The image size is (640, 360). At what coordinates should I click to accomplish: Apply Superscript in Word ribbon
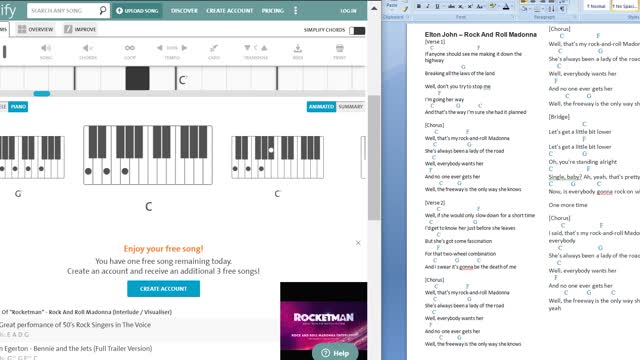click(x=470, y=7)
